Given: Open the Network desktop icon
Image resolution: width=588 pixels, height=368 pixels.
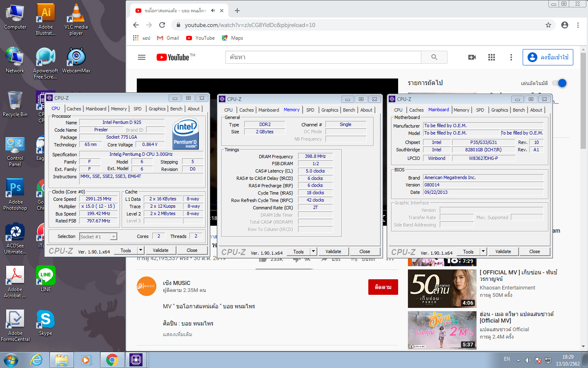Looking at the screenshot, I should tap(15, 61).
